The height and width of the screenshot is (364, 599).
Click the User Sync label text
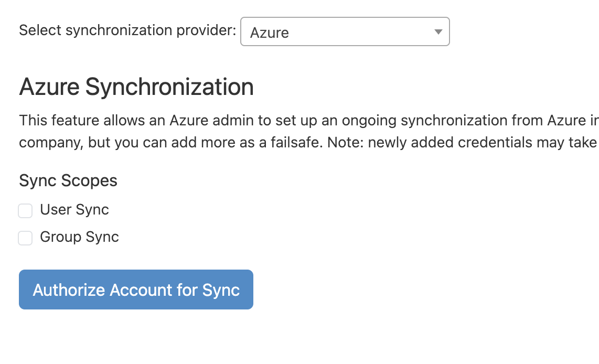[74, 210]
